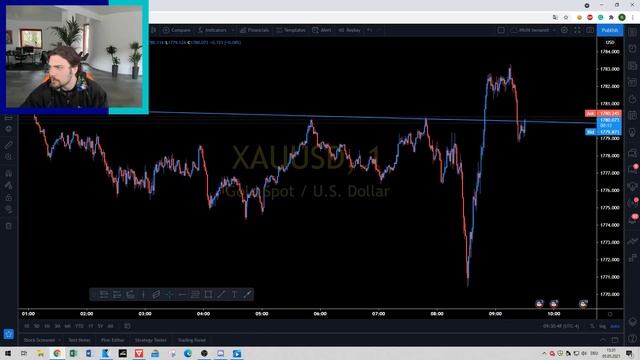Toggle percent scale
The height and width of the screenshot is (360, 640).
592,326
